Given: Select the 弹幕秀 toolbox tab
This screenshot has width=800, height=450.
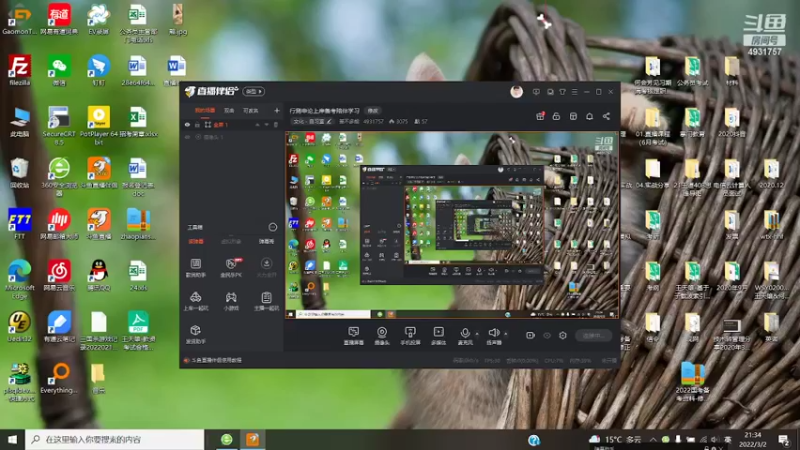Looking at the screenshot, I should tap(266, 241).
